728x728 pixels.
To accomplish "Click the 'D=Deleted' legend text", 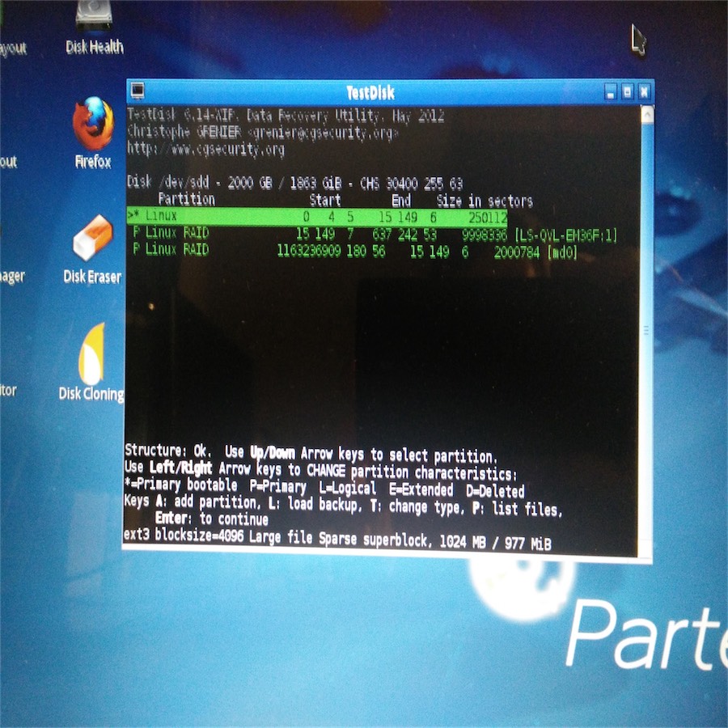I will (x=495, y=491).
